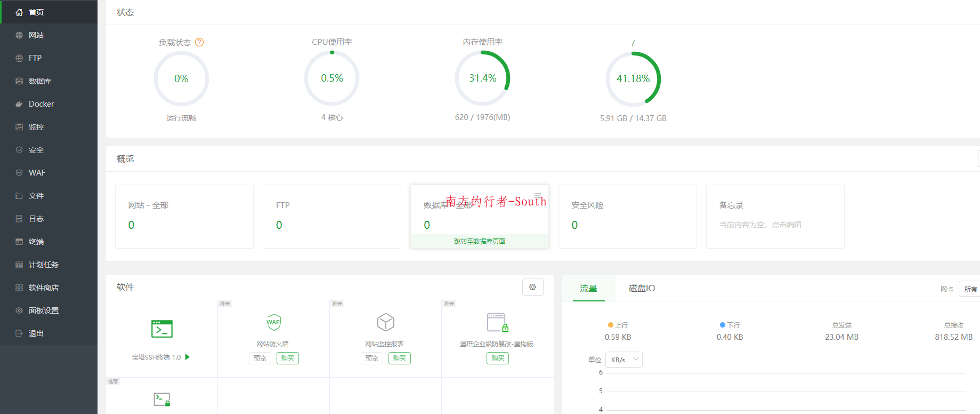Click the 下行 legend entry
Image resolution: width=980 pixels, height=414 pixels.
point(730,325)
